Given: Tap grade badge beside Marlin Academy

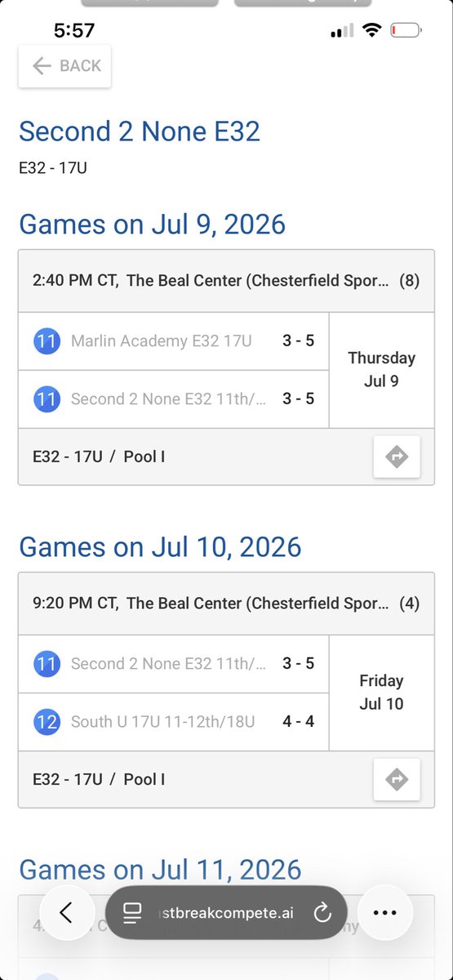Looking at the screenshot, I should click(47, 341).
